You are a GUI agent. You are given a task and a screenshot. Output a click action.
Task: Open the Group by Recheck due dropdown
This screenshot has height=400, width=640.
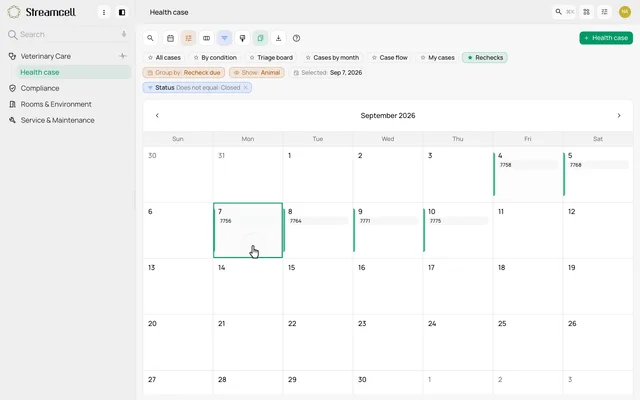184,73
